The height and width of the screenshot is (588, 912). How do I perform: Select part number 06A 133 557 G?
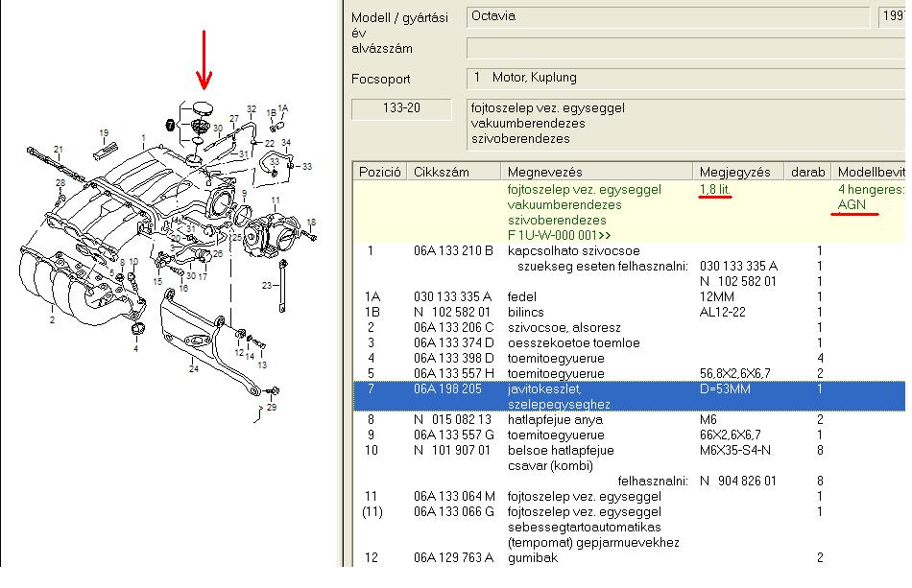point(454,435)
